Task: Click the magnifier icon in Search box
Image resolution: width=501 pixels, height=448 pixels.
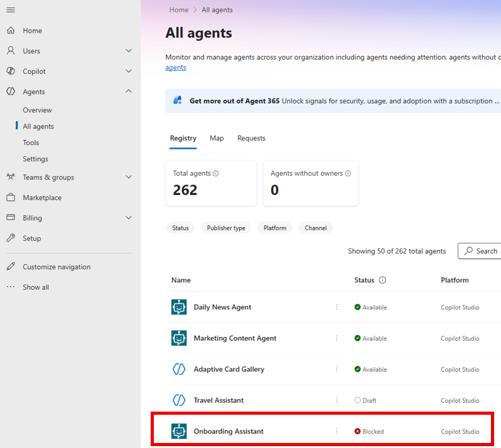Action: (468, 250)
